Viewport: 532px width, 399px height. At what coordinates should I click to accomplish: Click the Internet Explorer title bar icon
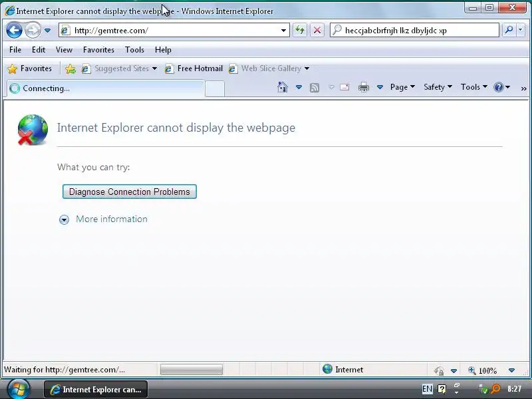click(10, 11)
